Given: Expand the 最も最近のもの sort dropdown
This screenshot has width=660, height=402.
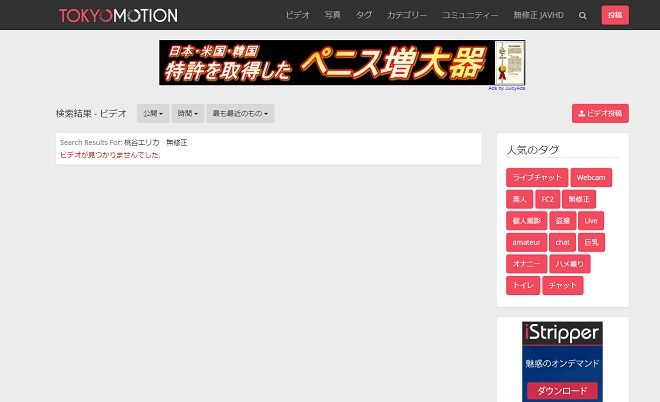Looking at the screenshot, I should 240,114.
